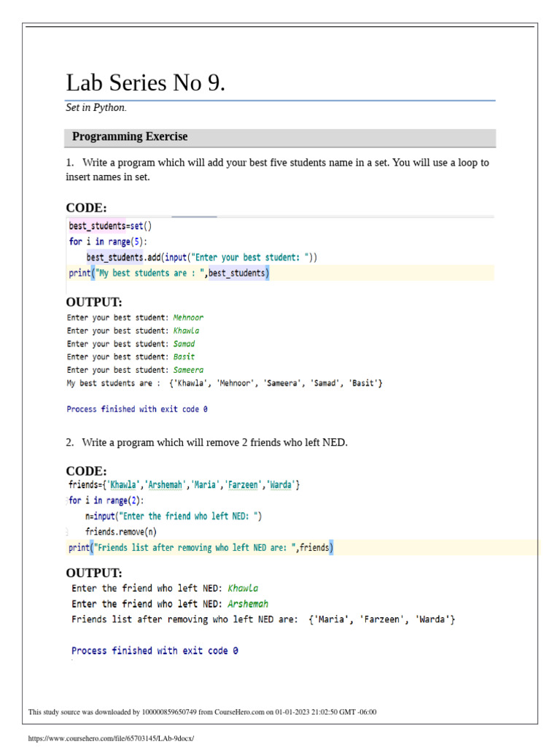The height and width of the screenshot is (747, 560).
Task: Open the coursehero.com file URL link
Action: point(112,738)
